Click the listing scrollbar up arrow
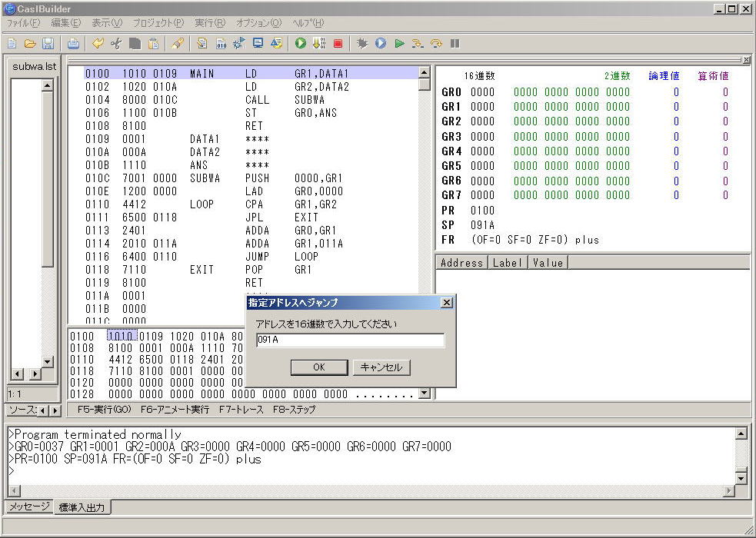 coord(424,73)
